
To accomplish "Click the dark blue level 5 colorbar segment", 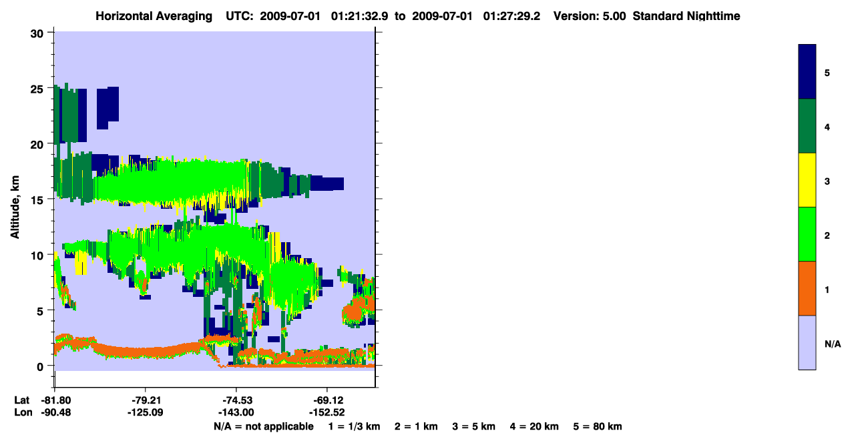I will point(807,72).
